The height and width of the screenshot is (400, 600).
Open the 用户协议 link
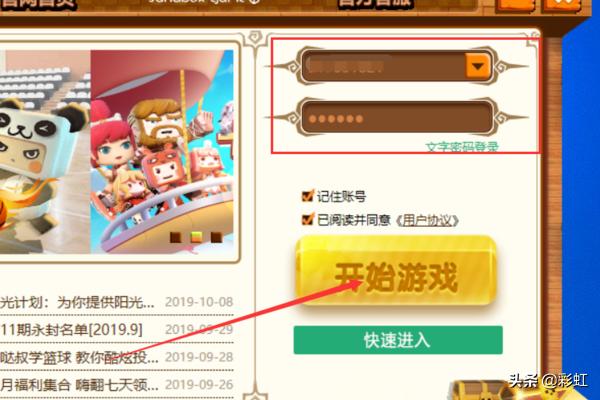click(x=427, y=220)
